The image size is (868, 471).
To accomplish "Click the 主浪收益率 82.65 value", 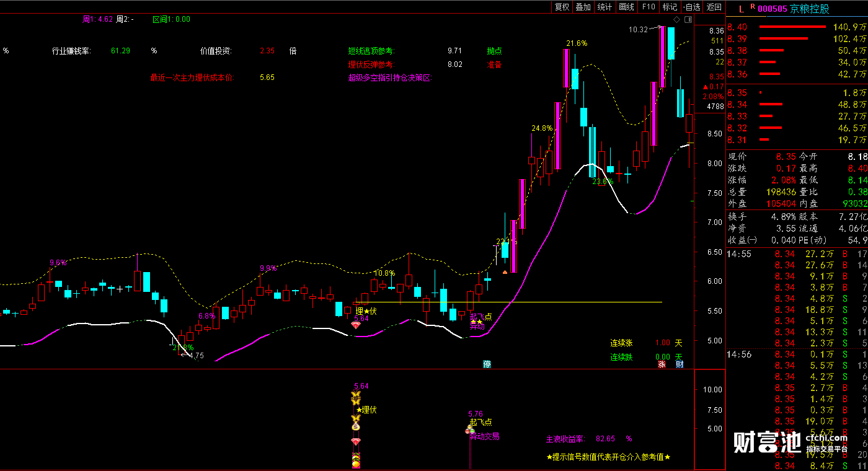I will (x=605, y=439).
